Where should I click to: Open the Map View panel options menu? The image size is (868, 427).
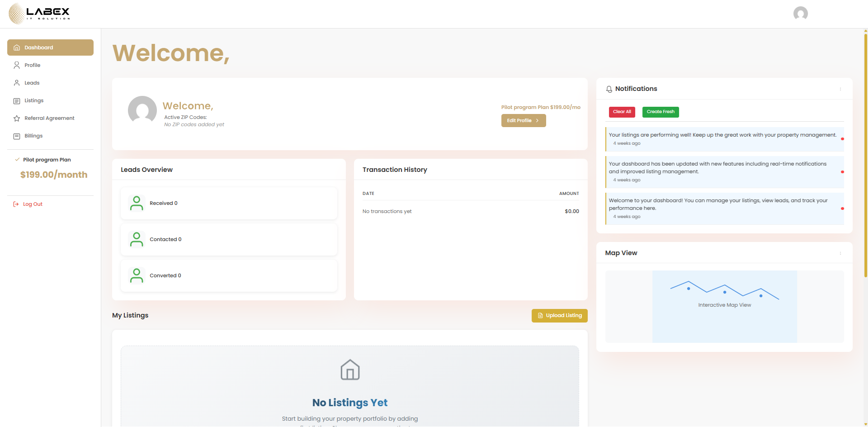click(840, 253)
